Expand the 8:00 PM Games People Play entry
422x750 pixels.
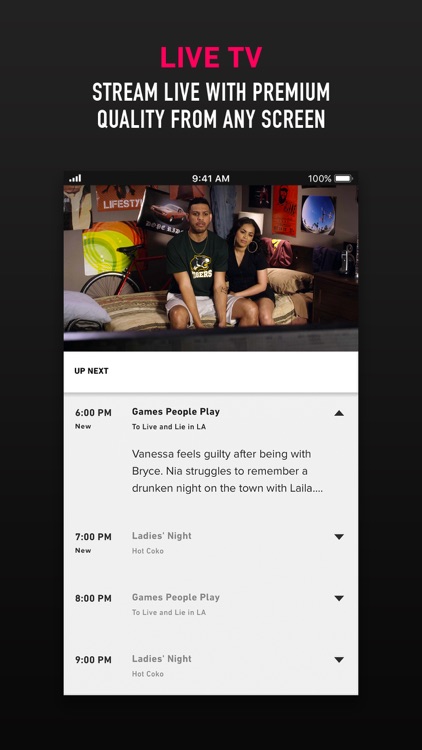(x=339, y=598)
